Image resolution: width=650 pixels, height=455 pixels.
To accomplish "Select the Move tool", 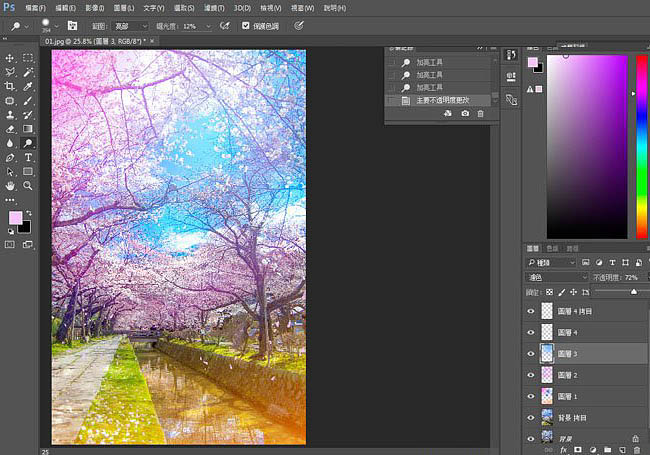I will point(10,59).
